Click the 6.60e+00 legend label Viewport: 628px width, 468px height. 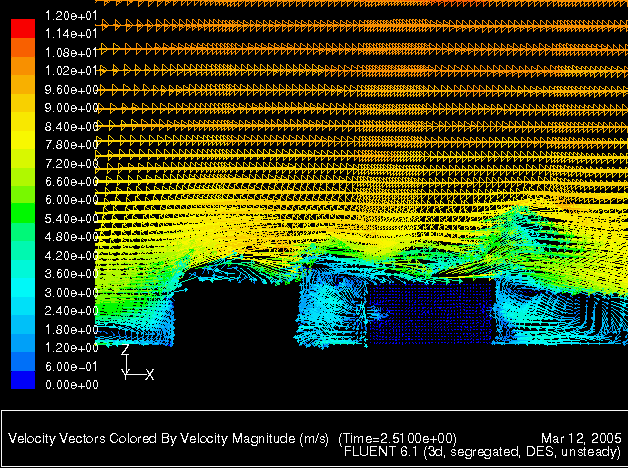71,182
